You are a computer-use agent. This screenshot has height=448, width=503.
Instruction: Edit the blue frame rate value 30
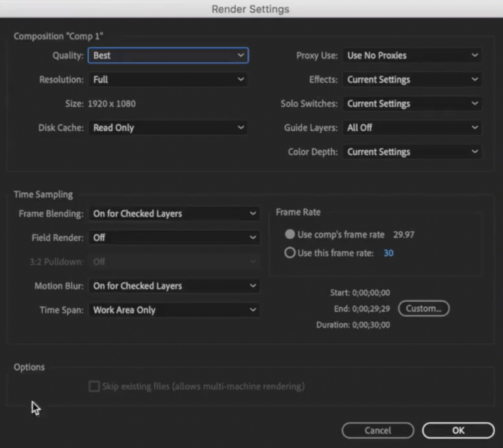pyautogui.click(x=389, y=253)
